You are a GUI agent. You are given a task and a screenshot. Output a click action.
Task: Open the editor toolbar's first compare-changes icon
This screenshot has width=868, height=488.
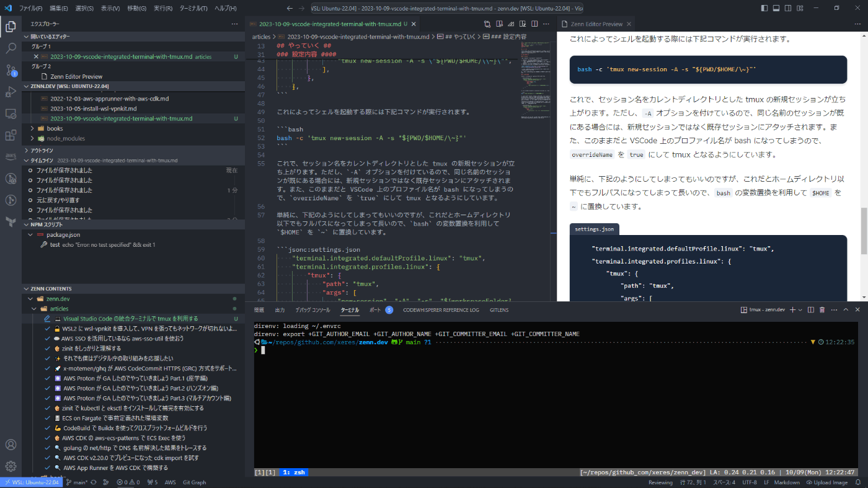tap(487, 24)
